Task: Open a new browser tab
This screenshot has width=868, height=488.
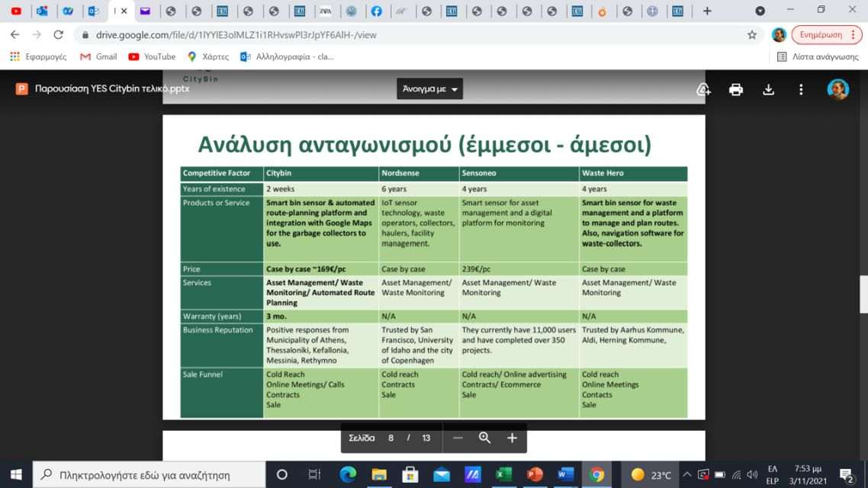Action: pos(707,11)
